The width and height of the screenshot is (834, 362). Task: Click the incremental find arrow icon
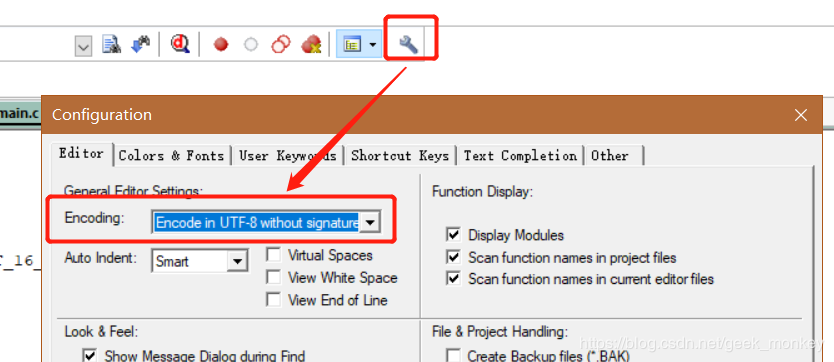click(x=140, y=45)
